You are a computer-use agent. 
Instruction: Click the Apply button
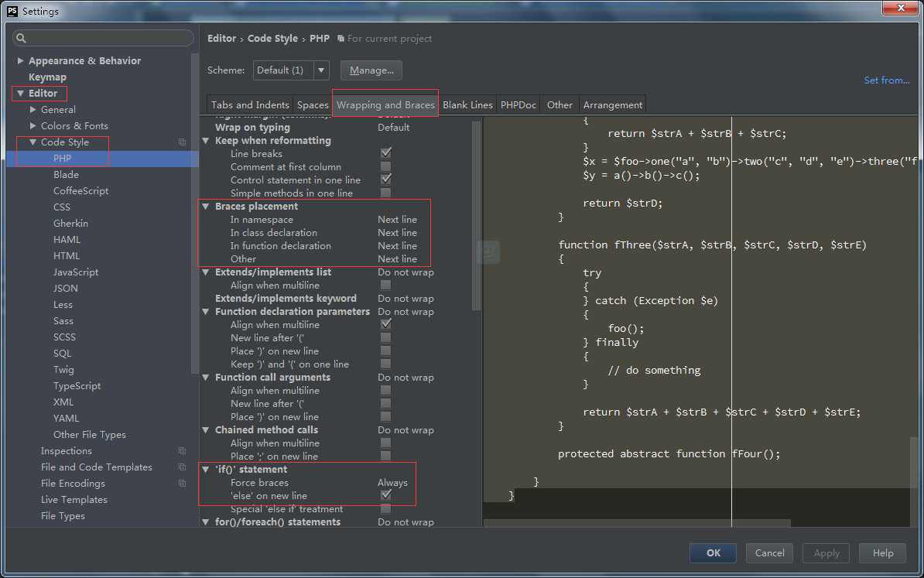point(826,552)
